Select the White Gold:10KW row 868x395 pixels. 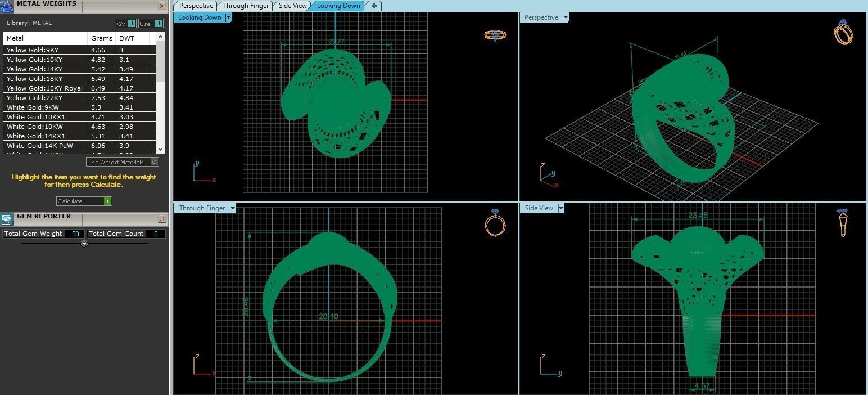click(x=79, y=127)
